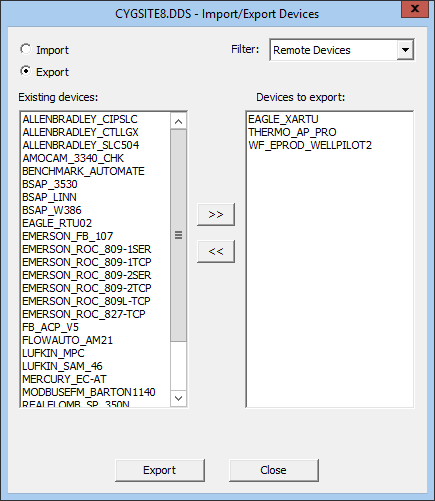Select ALLENBRADLEY_CIPSLC in existing devices
Screen dimensions: 435x501
(x=96, y=119)
